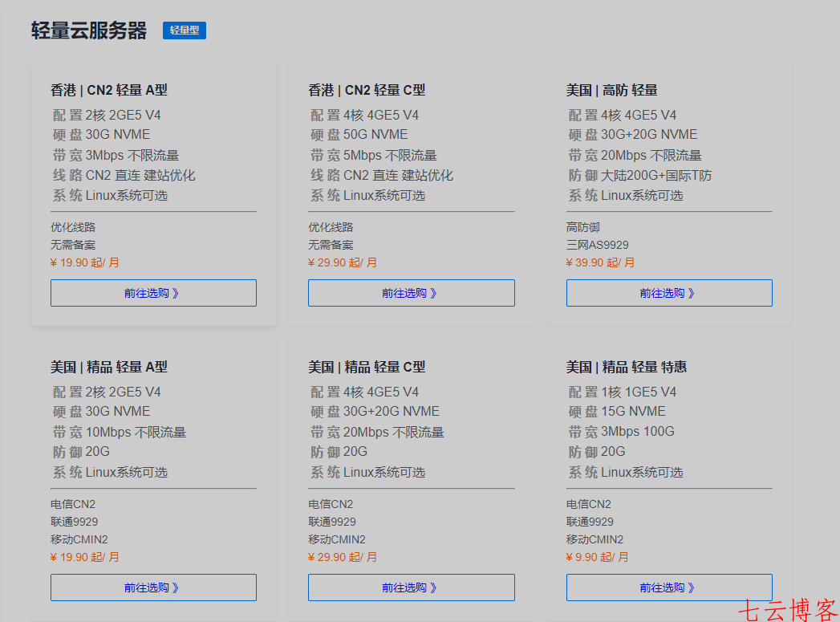
Task: Click the 前往选购 button for 美国 高防 轻量
Action: [669, 292]
